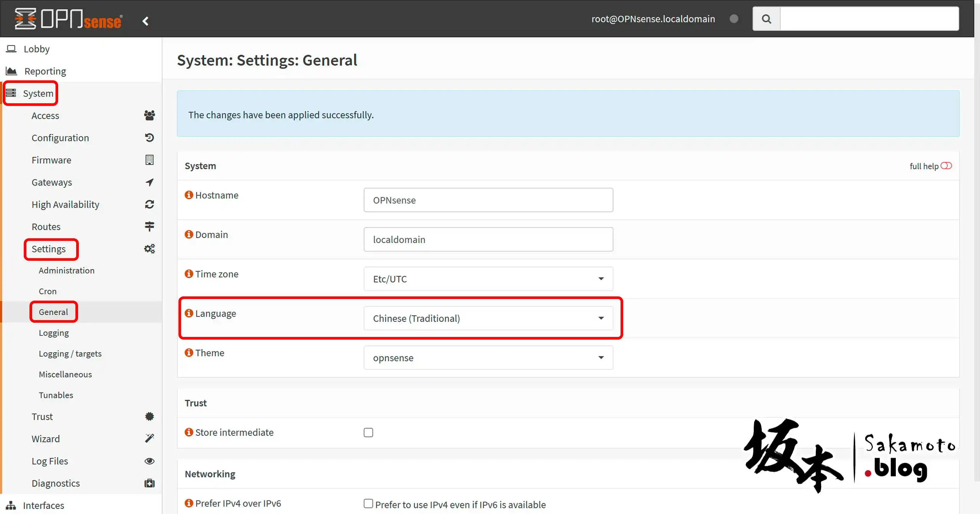Screen dimensions: 980x514
Task: Expand the Theme dropdown
Action: (x=488, y=358)
